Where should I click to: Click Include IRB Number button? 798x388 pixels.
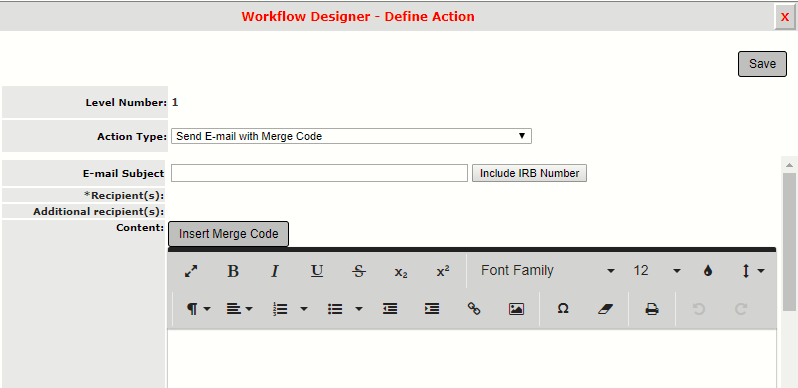pyautogui.click(x=529, y=173)
